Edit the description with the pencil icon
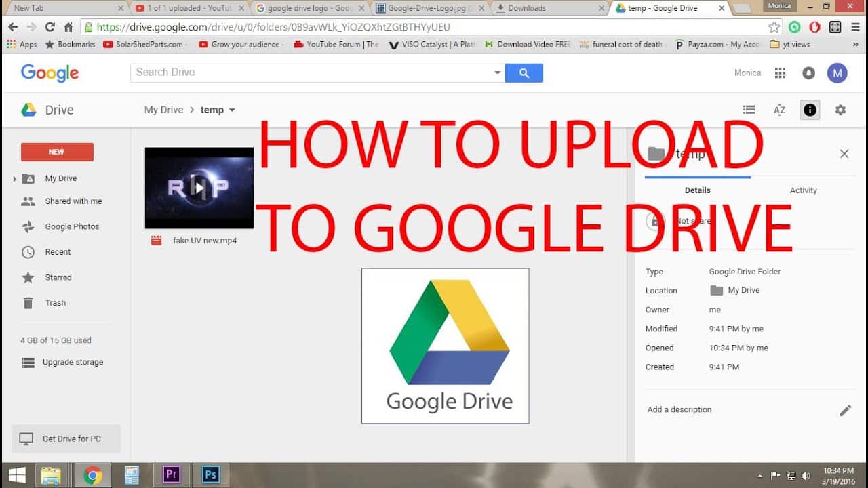868x488 pixels. (845, 410)
